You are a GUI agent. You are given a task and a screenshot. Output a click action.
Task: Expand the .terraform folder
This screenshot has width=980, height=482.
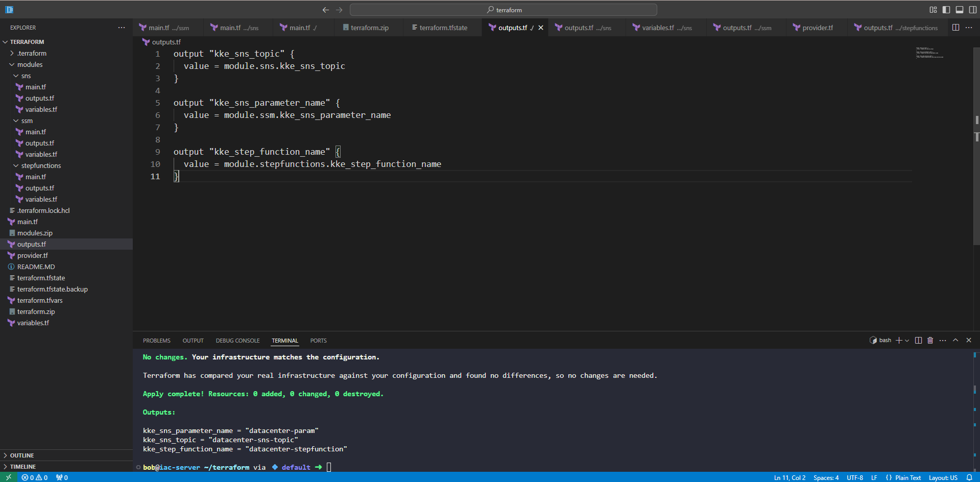pyautogui.click(x=32, y=54)
